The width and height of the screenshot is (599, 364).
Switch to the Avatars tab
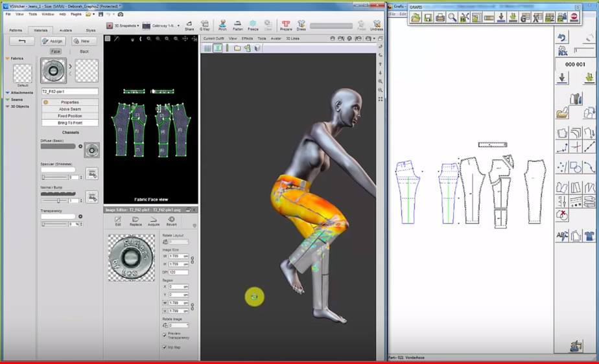[x=65, y=30]
